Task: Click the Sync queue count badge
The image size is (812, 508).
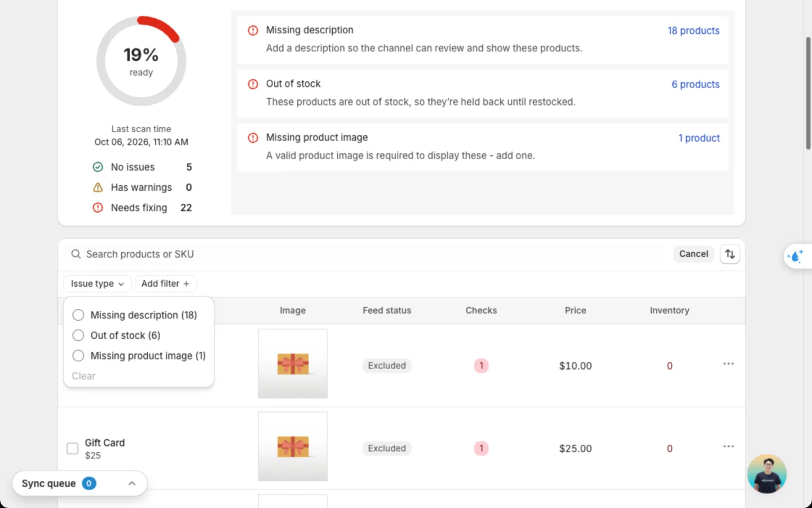Action: click(89, 483)
